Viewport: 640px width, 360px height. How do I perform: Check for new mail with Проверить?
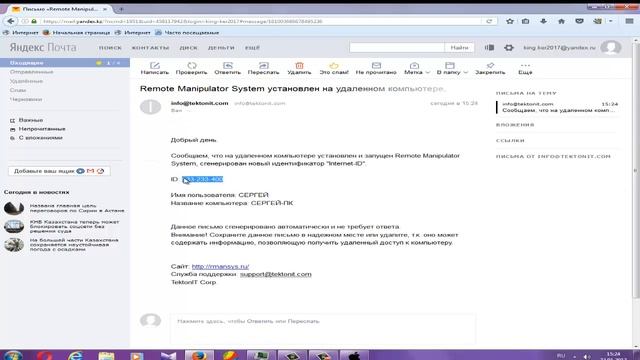pos(191,68)
